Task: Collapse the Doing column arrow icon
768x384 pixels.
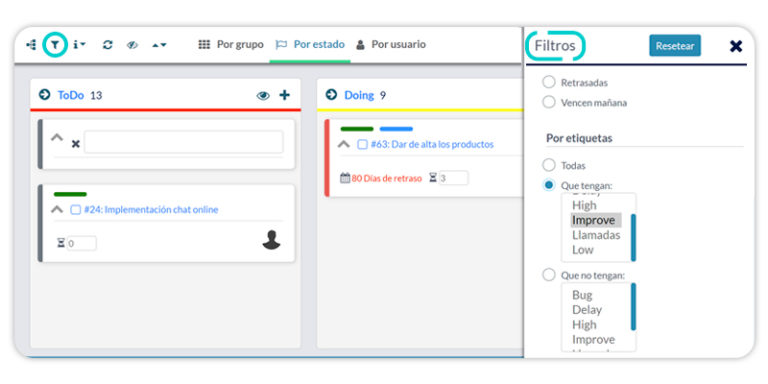Action: point(331,95)
